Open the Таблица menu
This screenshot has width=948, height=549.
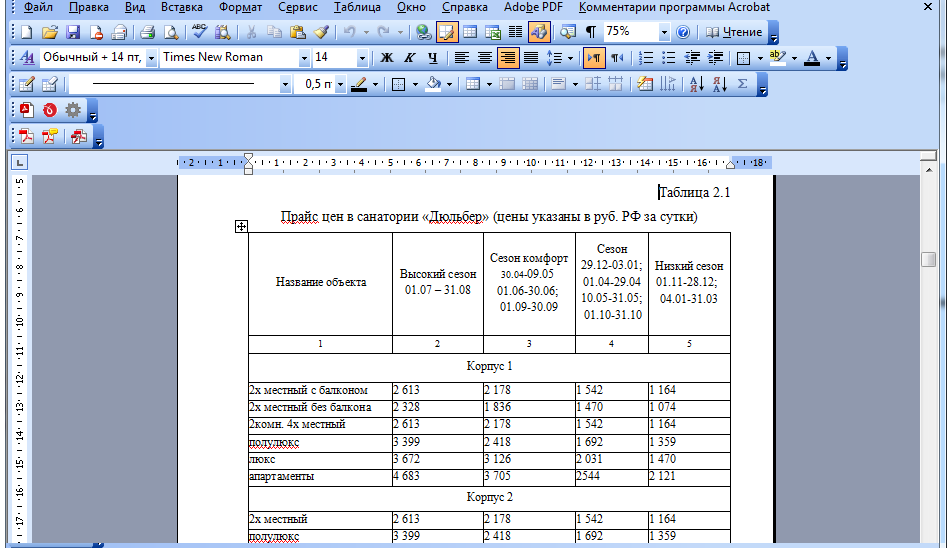point(357,7)
